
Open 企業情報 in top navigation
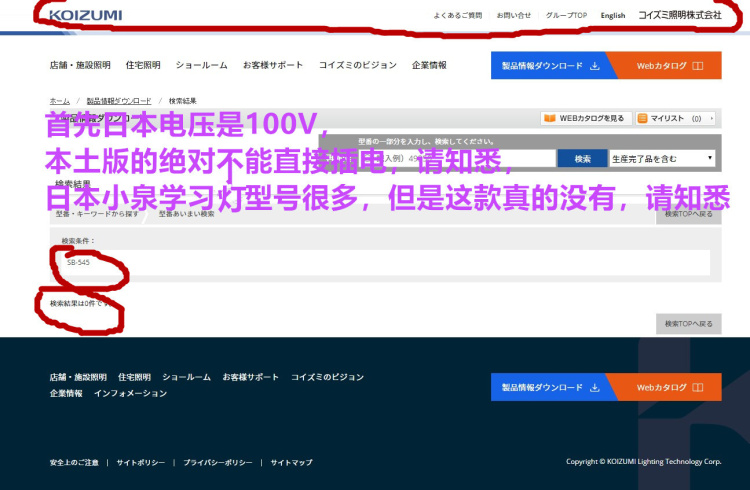[429, 65]
